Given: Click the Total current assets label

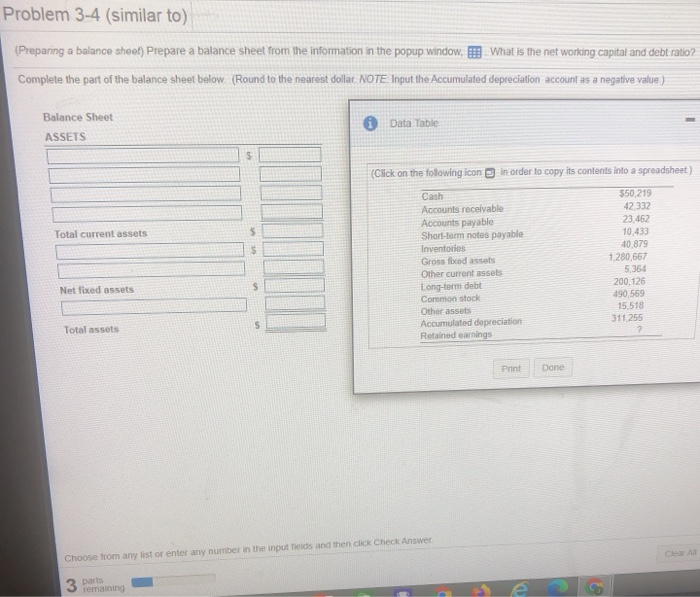Looking at the screenshot, I should 100,234.
